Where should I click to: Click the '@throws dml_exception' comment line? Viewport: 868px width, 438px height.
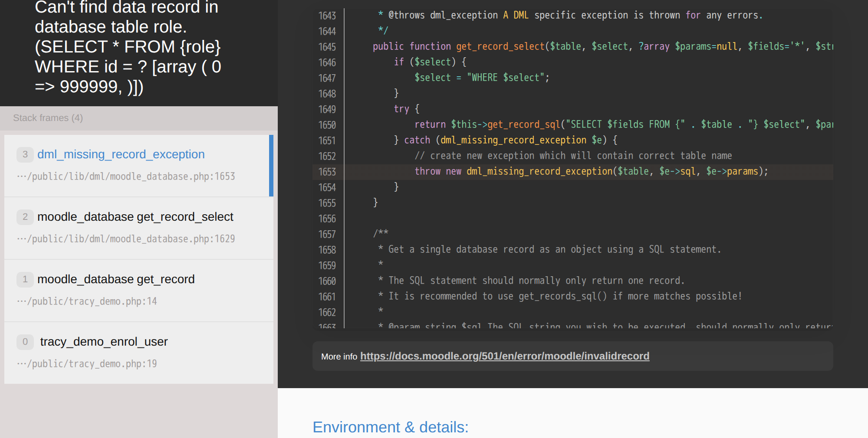coord(570,15)
